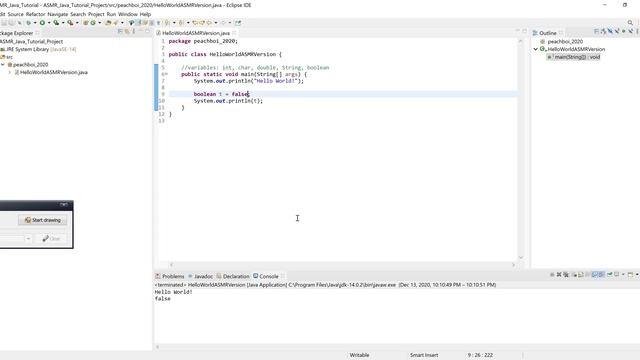Select ASMR_Java_Tutorial_Project in Package Explorer
This screenshot has height=360, width=640.
tap(31, 41)
